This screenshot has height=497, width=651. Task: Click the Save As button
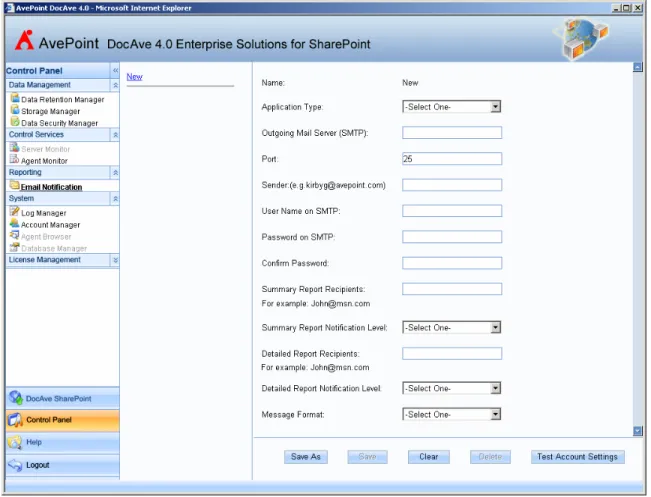tap(306, 457)
